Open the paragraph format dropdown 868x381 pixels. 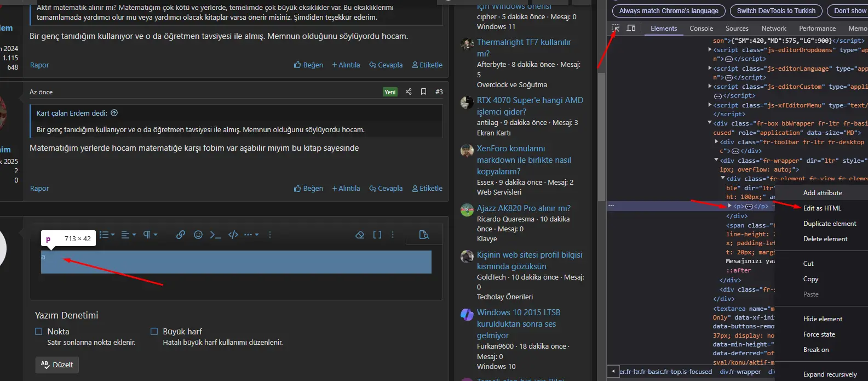[150, 235]
